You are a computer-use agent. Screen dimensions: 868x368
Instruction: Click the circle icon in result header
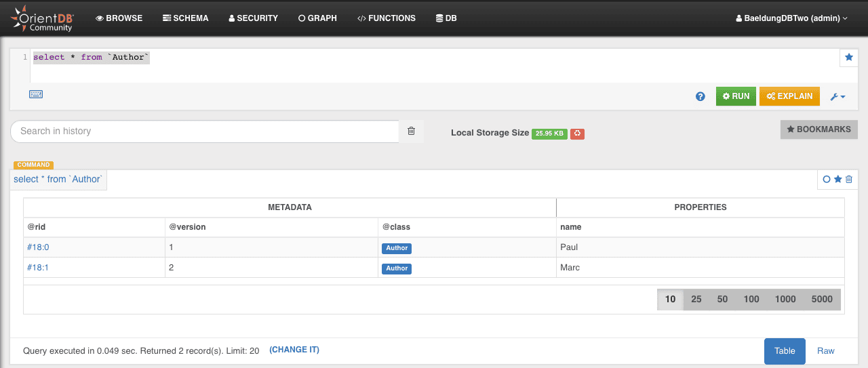click(827, 179)
